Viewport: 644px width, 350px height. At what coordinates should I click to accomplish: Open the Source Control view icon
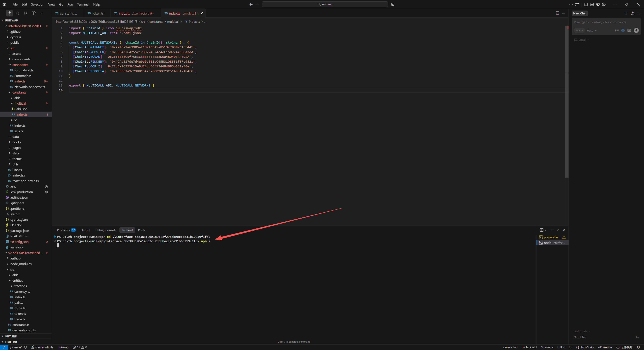coord(25,13)
